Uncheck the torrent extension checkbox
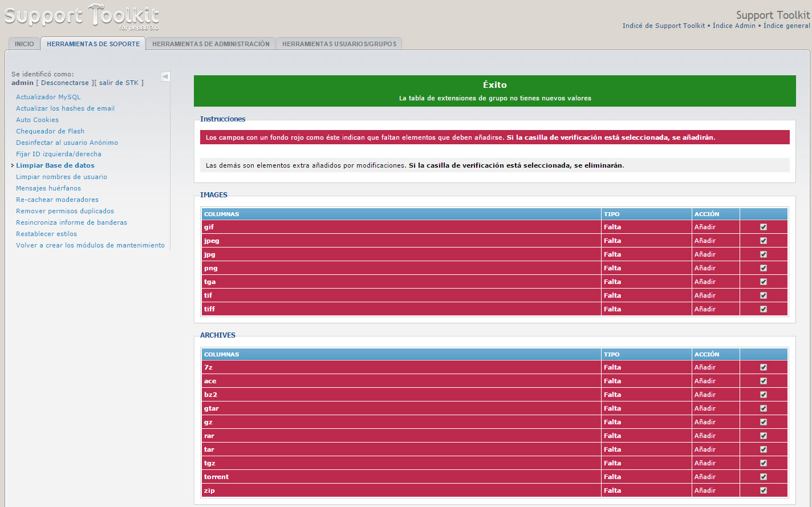 (x=764, y=477)
